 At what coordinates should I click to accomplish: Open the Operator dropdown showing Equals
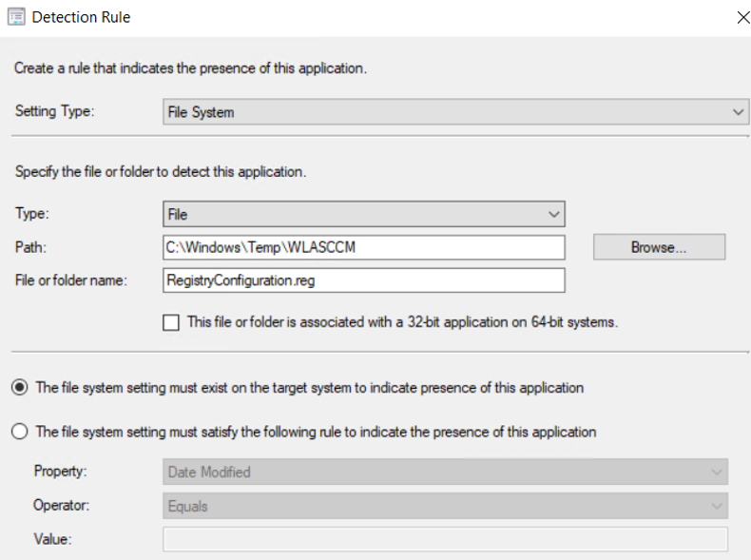pyautogui.click(x=446, y=506)
